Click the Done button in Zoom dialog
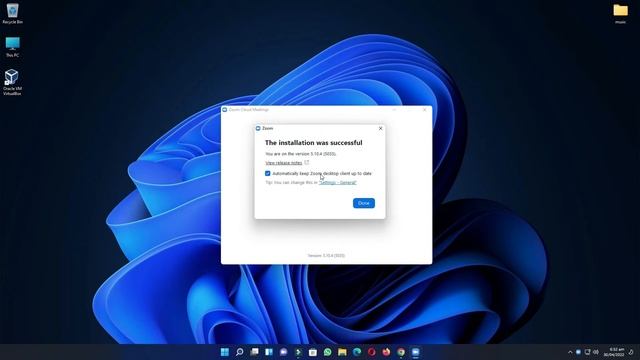This screenshot has width=640, height=360. click(364, 203)
